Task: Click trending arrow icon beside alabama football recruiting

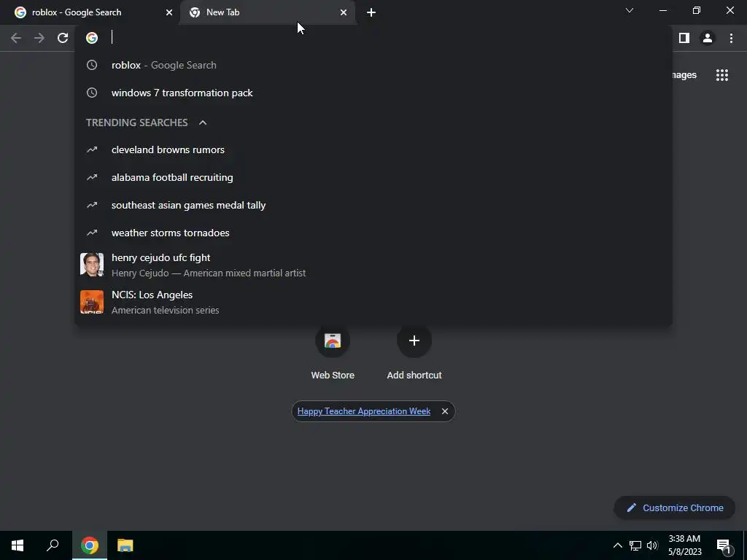Action: pyautogui.click(x=92, y=177)
